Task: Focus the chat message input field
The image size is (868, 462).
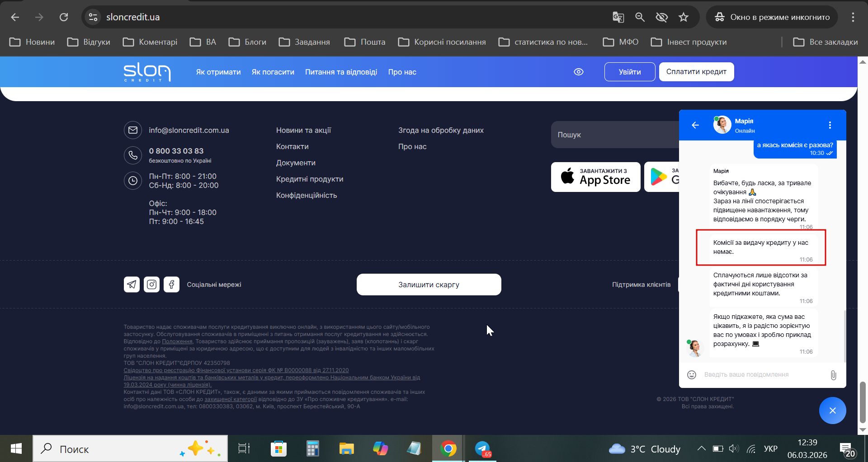Action: click(763, 374)
